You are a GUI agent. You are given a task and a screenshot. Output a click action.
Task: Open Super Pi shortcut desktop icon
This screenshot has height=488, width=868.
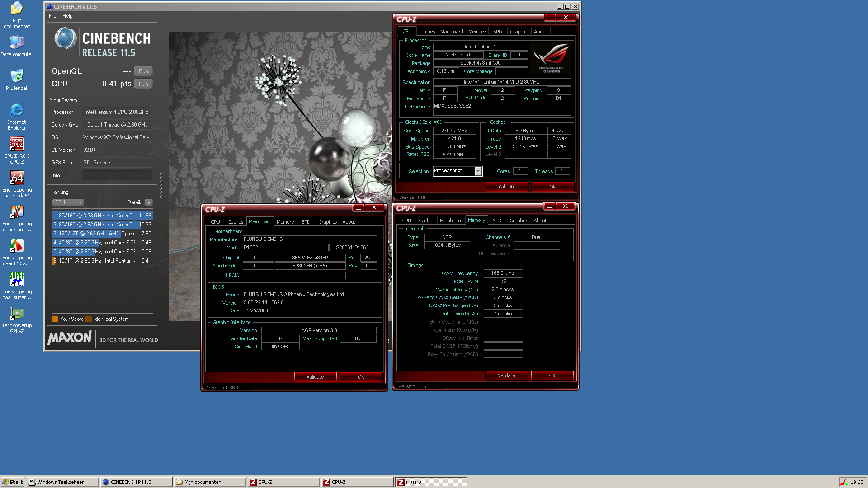click(17, 286)
